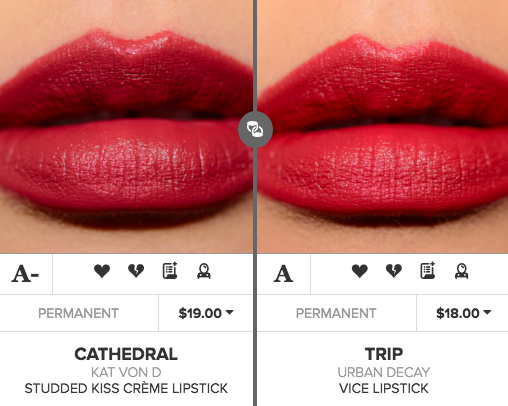Screen dimensions: 508x406
Task: Click the Trip lip swatch photo
Action: pos(383,127)
